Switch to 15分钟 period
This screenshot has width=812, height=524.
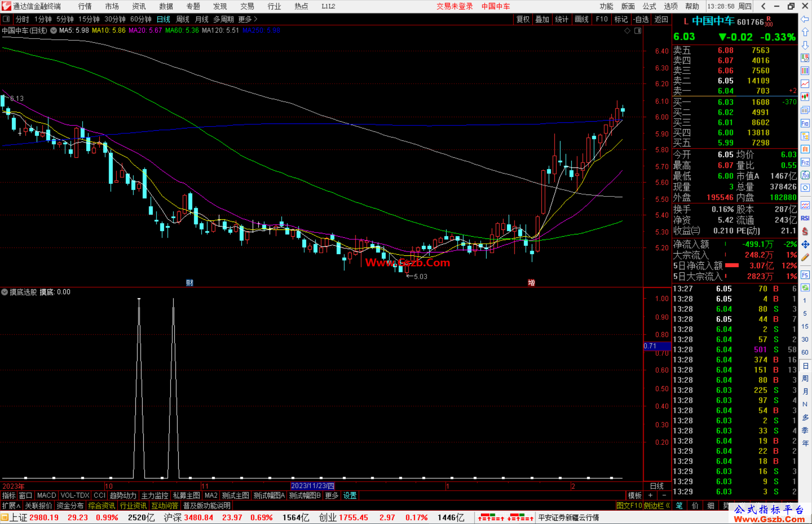(x=89, y=19)
